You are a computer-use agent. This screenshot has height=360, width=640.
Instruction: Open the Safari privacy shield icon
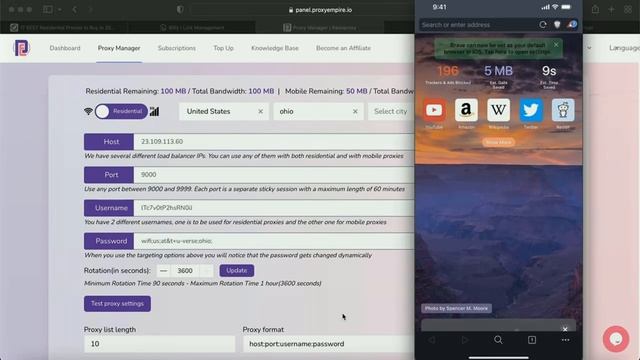180,9
